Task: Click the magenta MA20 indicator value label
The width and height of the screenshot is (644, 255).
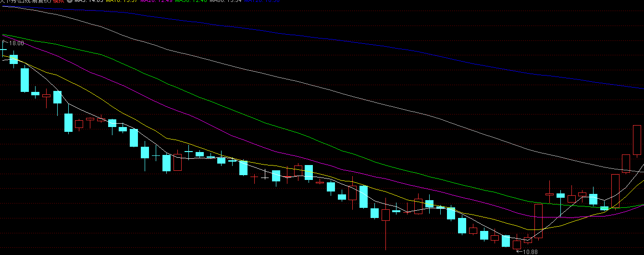Action: [x=156, y=1]
